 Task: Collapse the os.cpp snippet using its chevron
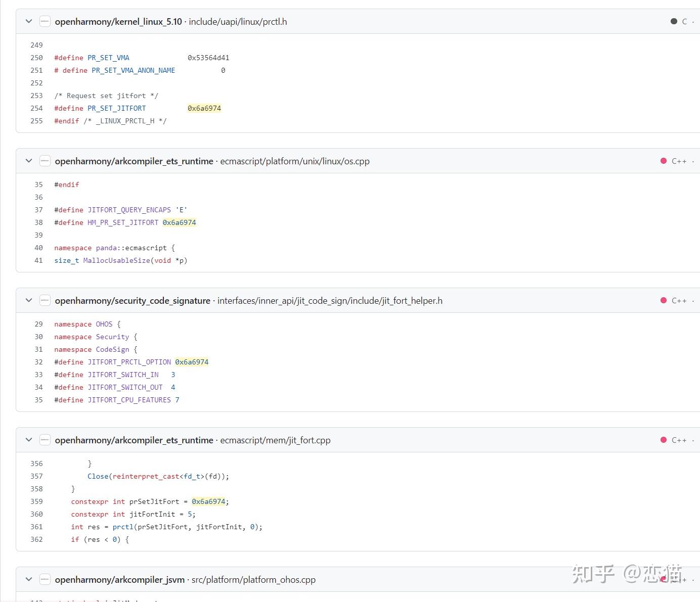[x=29, y=161]
